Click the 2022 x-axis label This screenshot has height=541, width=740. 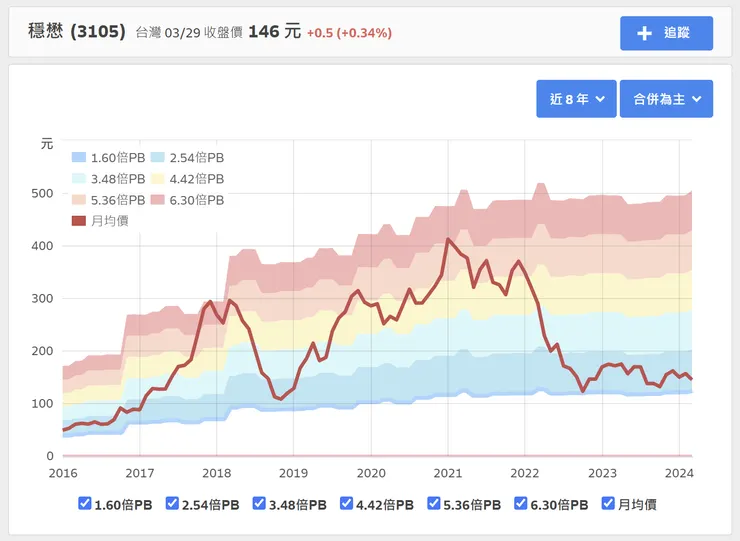tap(525, 473)
